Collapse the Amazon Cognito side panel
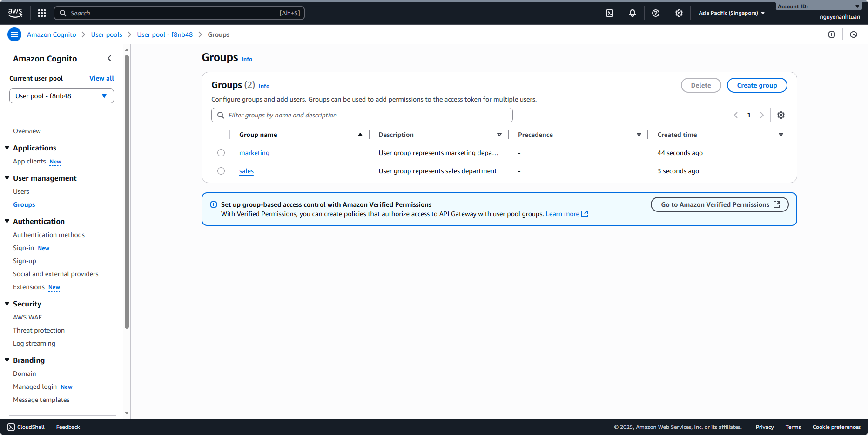This screenshot has width=868, height=435. coord(109,58)
